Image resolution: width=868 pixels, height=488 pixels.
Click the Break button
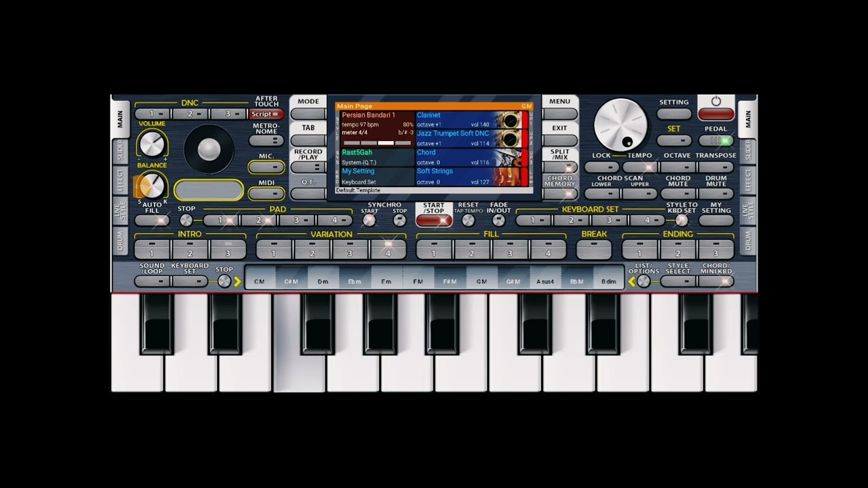[x=594, y=249]
